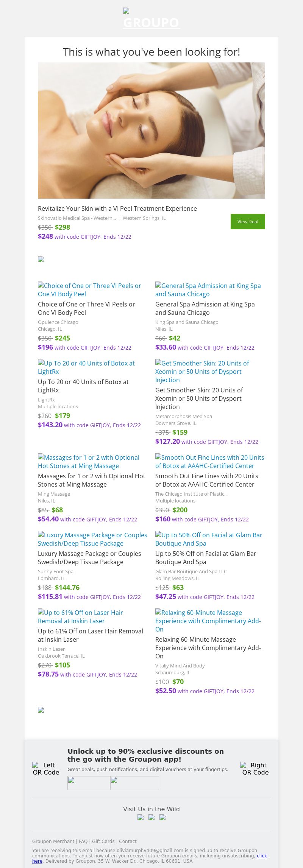Click the first app store badge
The height and width of the screenshot is (868, 303).
point(89,783)
